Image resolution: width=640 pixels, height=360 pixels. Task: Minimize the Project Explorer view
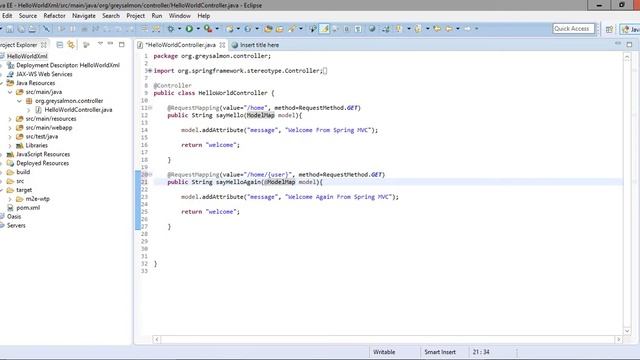click(111, 44)
